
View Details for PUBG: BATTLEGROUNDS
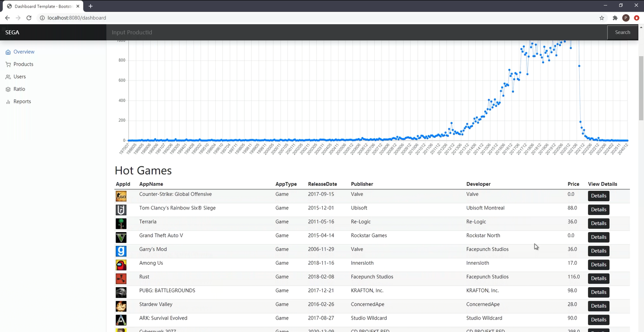[599, 292]
